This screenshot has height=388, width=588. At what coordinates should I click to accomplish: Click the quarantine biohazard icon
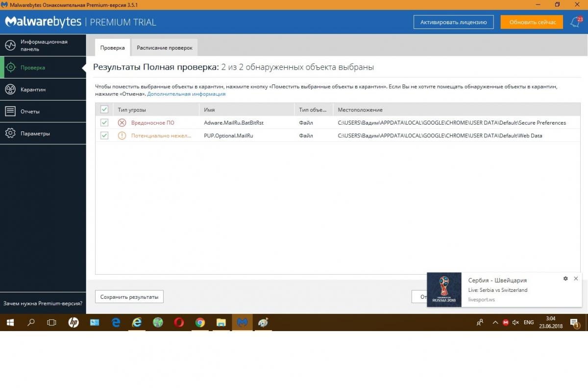tap(10, 90)
